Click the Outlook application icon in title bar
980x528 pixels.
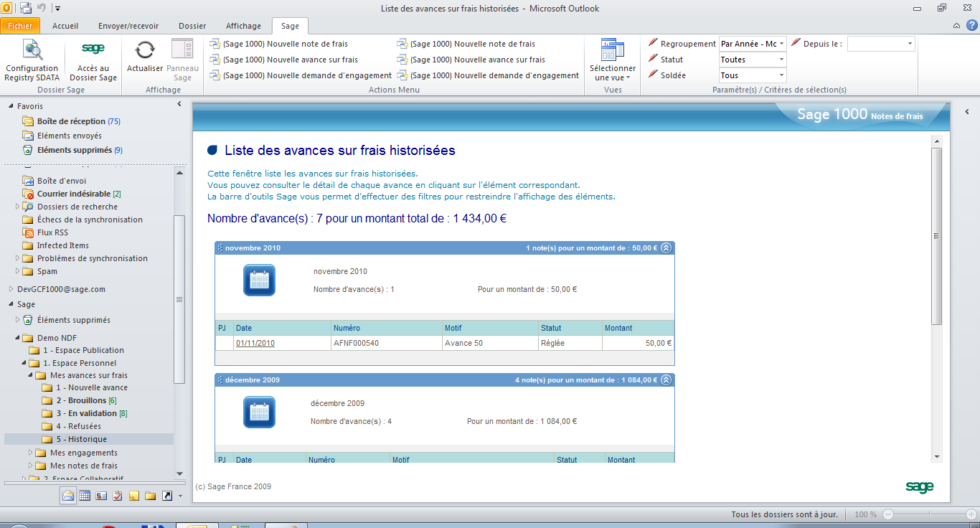pyautogui.click(x=6, y=8)
